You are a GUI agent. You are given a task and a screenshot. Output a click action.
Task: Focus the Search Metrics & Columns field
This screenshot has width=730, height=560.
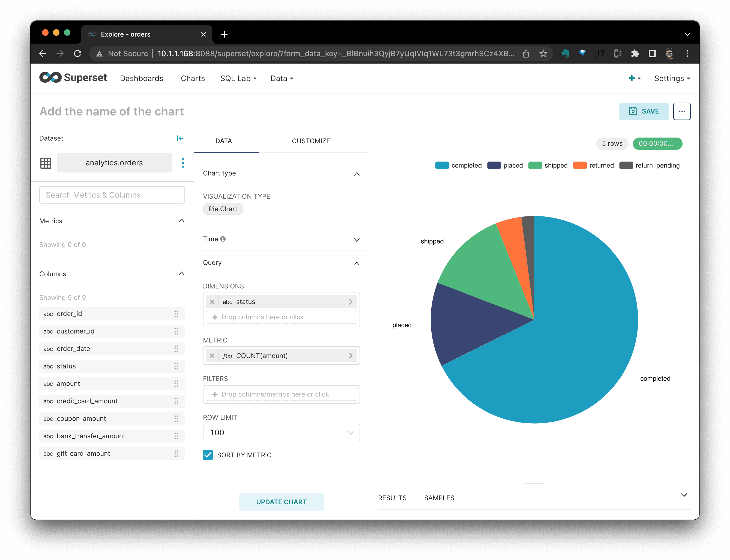click(x=112, y=195)
